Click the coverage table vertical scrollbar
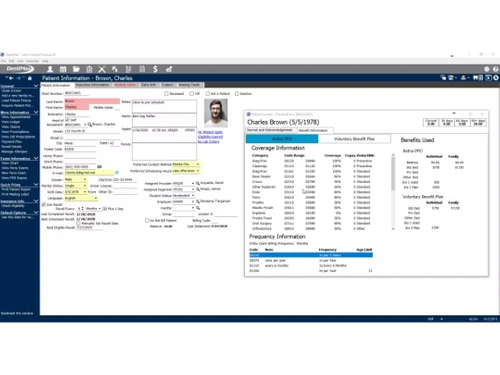 [393, 192]
